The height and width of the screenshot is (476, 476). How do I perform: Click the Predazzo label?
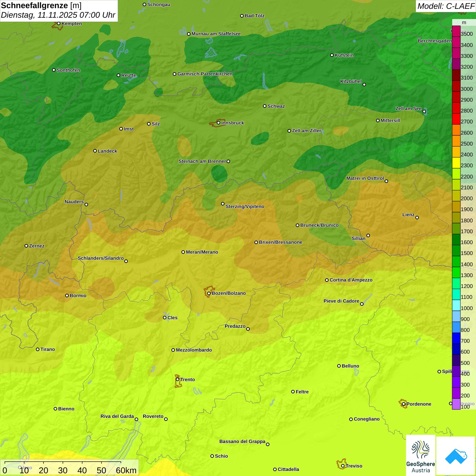click(x=235, y=326)
